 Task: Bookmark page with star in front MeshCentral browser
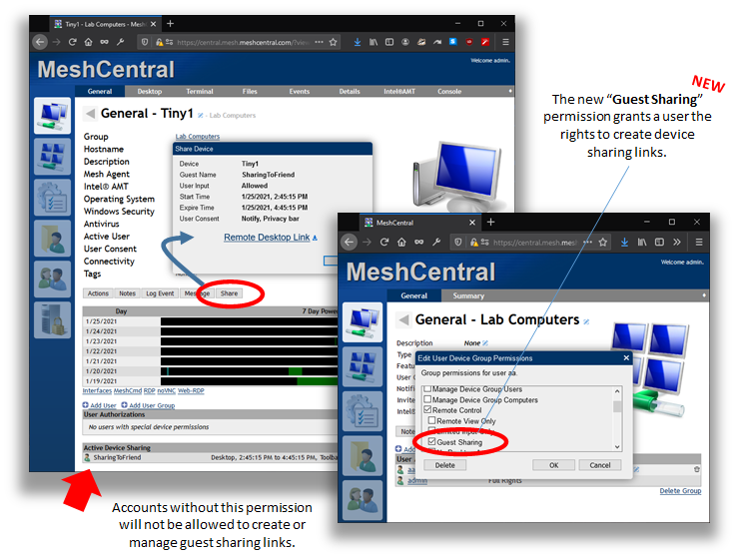coord(603,243)
